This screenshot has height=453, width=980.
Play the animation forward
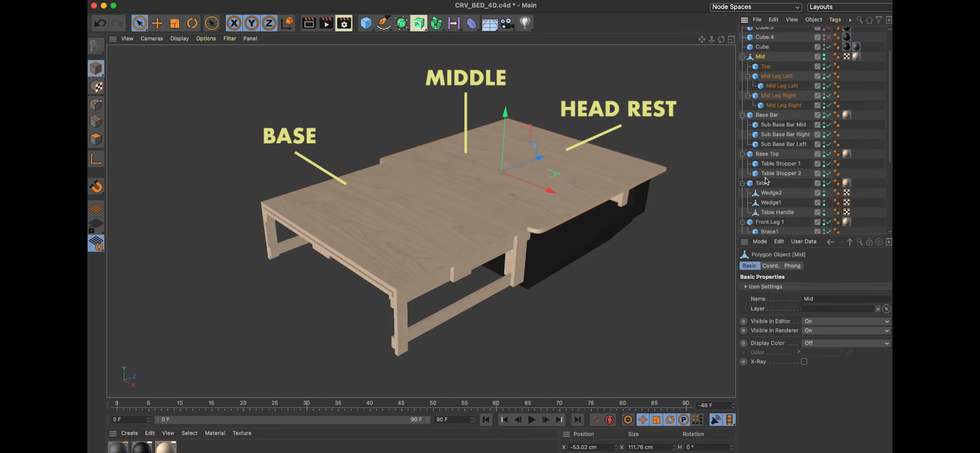pos(531,420)
